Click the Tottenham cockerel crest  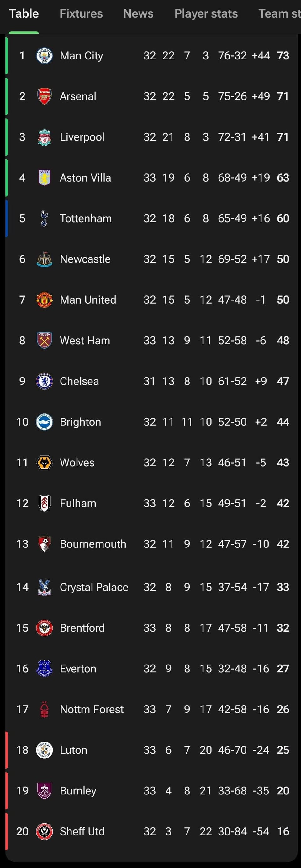point(44,218)
